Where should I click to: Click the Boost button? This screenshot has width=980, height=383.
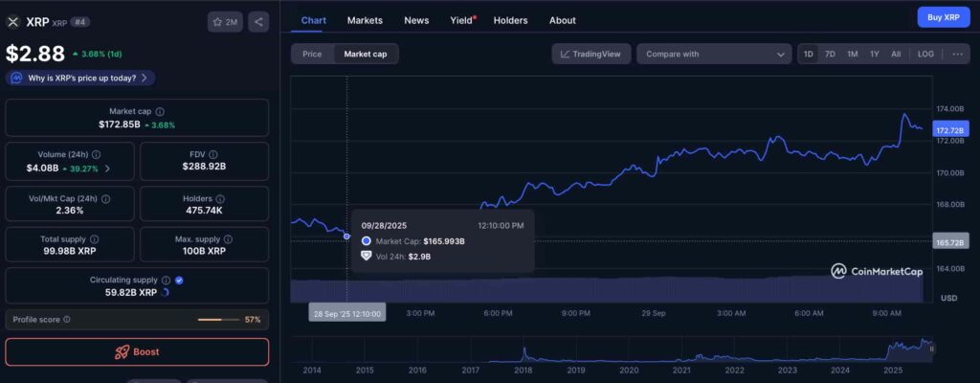(137, 351)
